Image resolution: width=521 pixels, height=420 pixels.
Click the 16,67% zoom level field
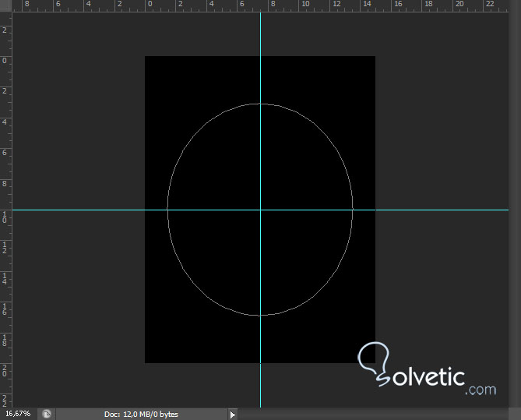click(18, 414)
